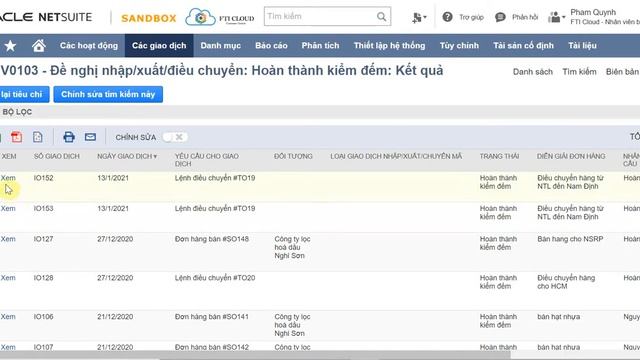Image resolution: width=640 pixels, height=360 pixels.
Task: Select cell Đơn hàng bán #SO141
Action: [x=212, y=317]
